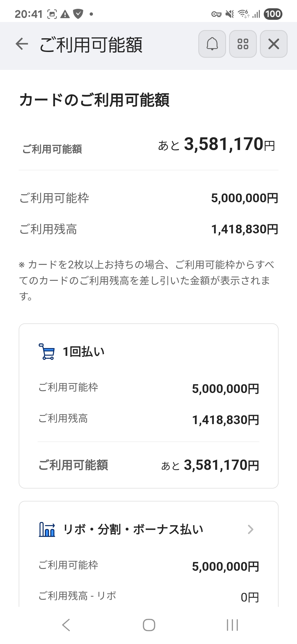This screenshot has height=644, width=297.
Task: Tap ご利用残高 - リボ row
Action: 148,596
